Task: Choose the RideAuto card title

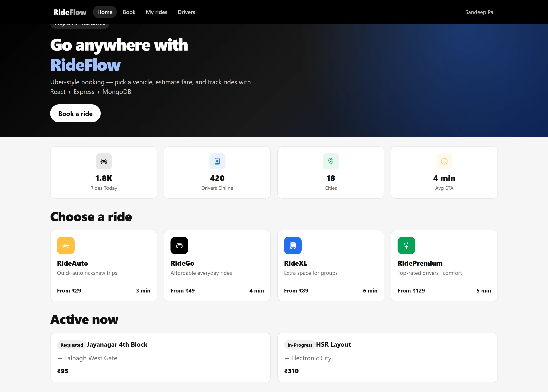Action: tap(72, 263)
